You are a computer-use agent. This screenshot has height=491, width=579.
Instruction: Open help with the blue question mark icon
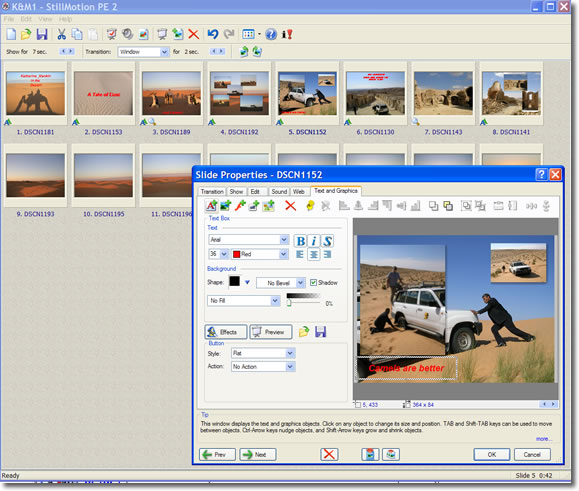pyautogui.click(x=271, y=34)
